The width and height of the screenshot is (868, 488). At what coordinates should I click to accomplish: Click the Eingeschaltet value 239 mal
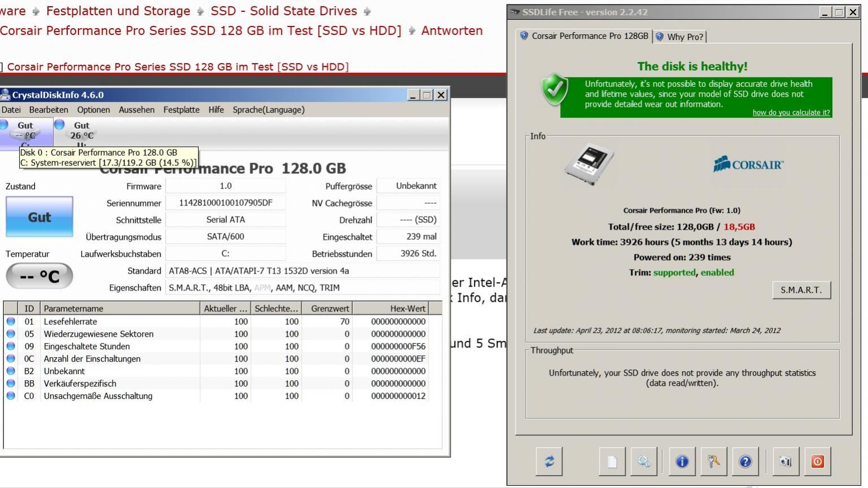[408, 236]
